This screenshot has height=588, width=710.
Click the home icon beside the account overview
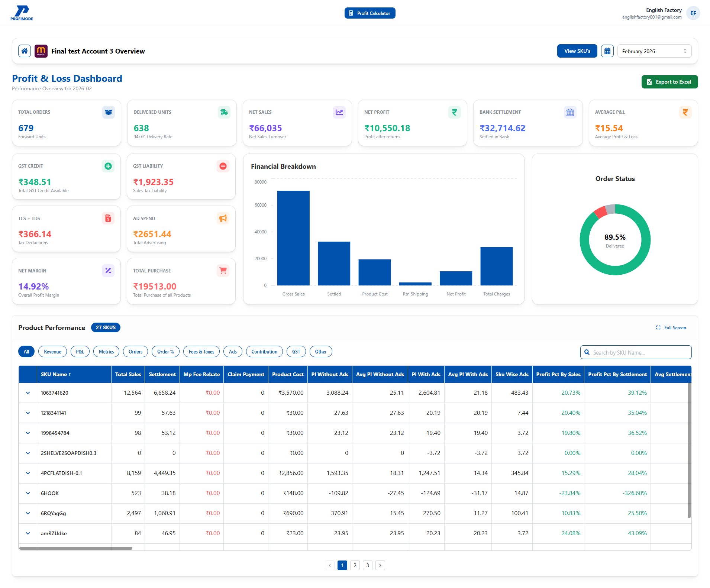25,51
